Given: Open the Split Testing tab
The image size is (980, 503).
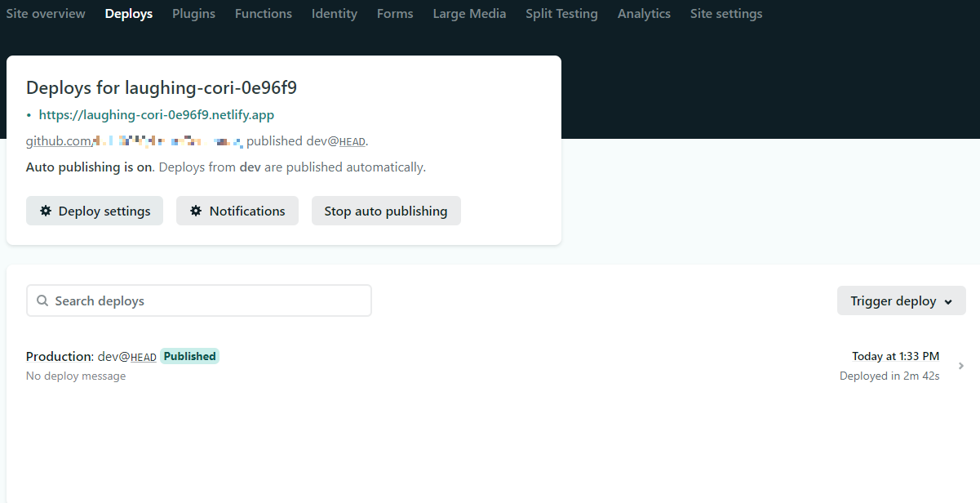Looking at the screenshot, I should click(x=561, y=14).
